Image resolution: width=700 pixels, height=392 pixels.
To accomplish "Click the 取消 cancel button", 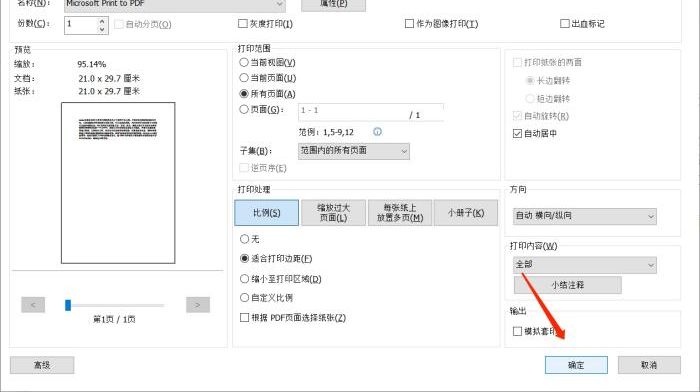I will pyautogui.click(x=649, y=365).
